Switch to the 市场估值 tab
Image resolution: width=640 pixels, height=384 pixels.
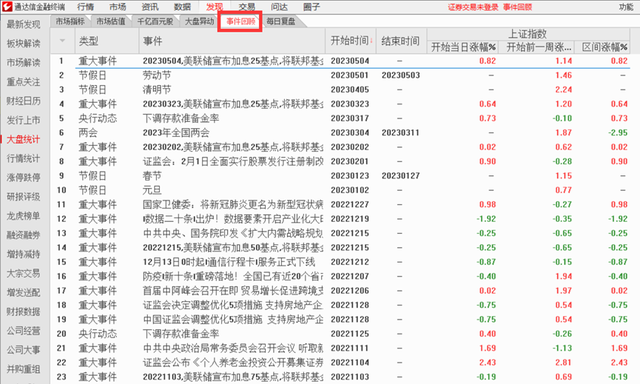pos(111,21)
